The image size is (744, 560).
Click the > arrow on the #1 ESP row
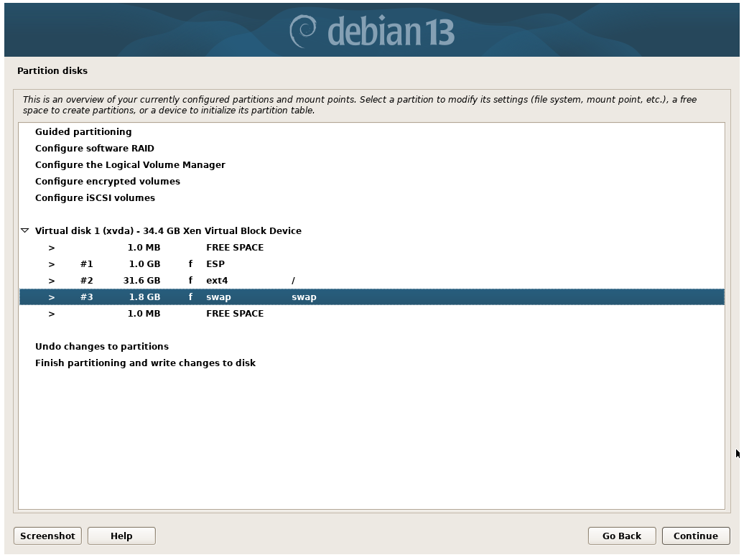pyautogui.click(x=52, y=264)
